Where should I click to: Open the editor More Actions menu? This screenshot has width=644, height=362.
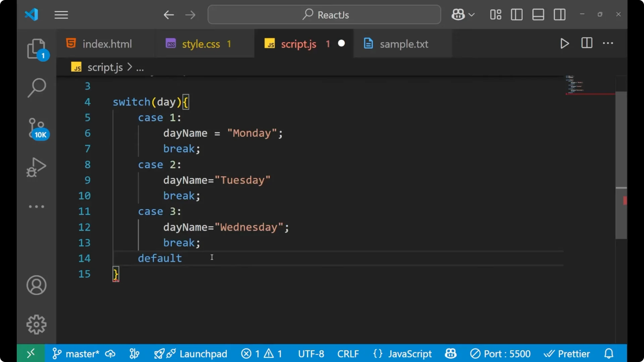coord(608,44)
